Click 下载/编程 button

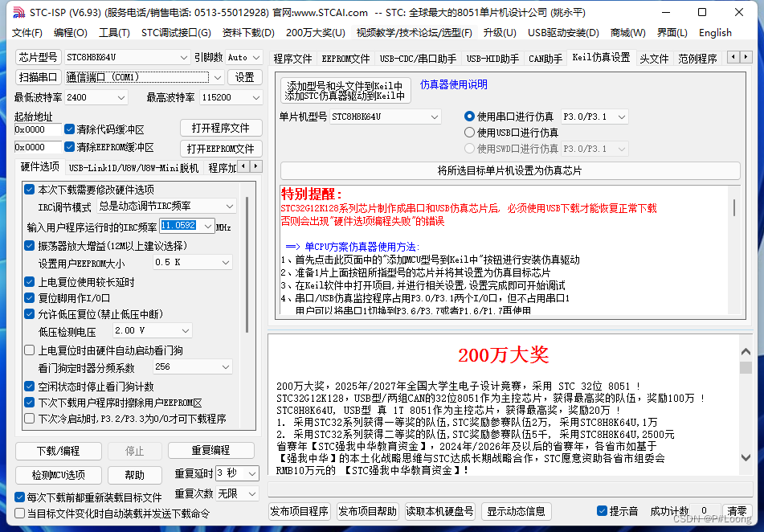pyautogui.click(x=59, y=451)
